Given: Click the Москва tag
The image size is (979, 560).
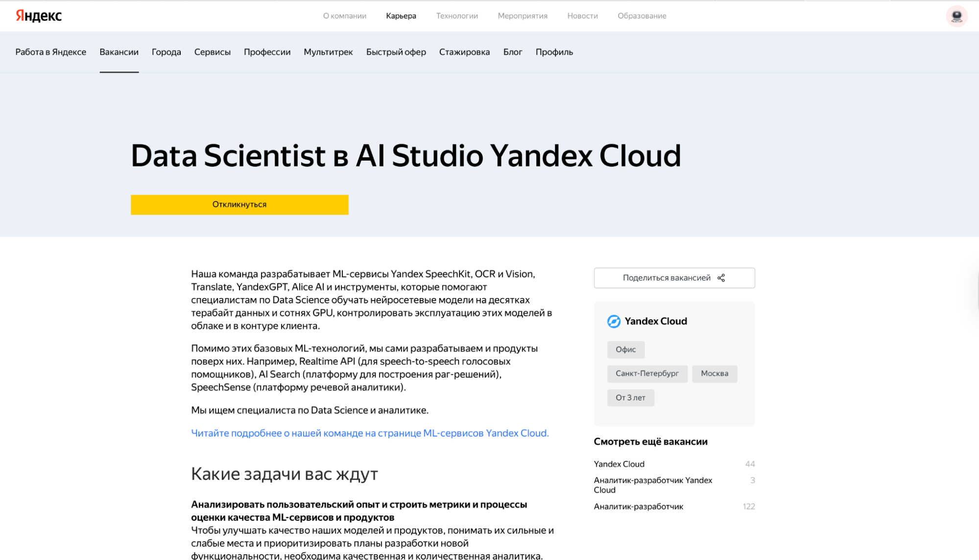Looking at the screenshot, I should [x=715, y=373].
